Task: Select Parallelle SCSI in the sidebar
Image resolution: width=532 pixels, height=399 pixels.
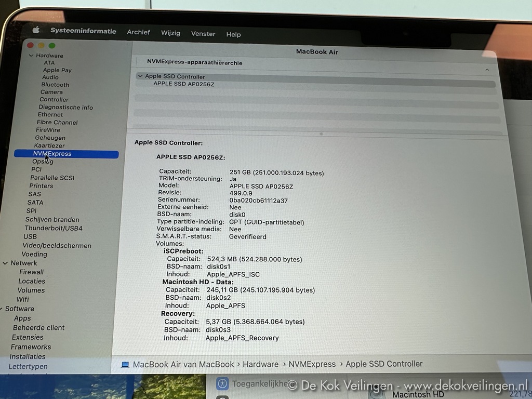Action: (52, 178)
